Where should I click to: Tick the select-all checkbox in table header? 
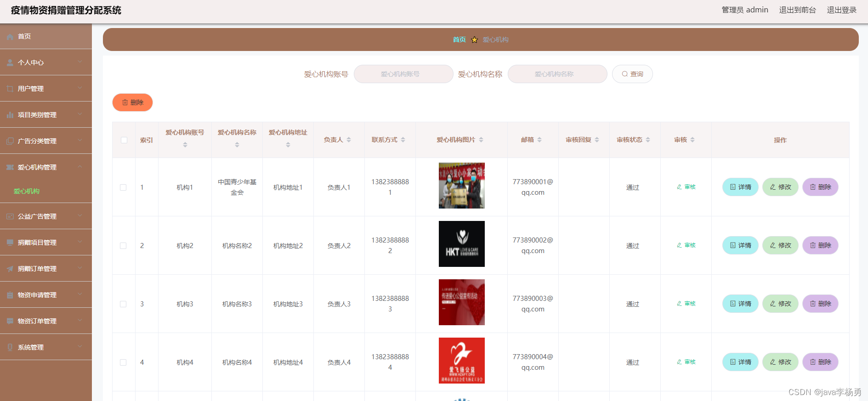[x=124, y=140]
